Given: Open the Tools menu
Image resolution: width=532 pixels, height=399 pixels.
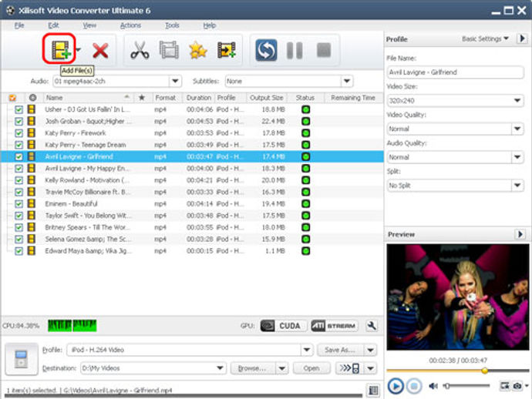Looking at the screenshot, I should pos(172,25).
